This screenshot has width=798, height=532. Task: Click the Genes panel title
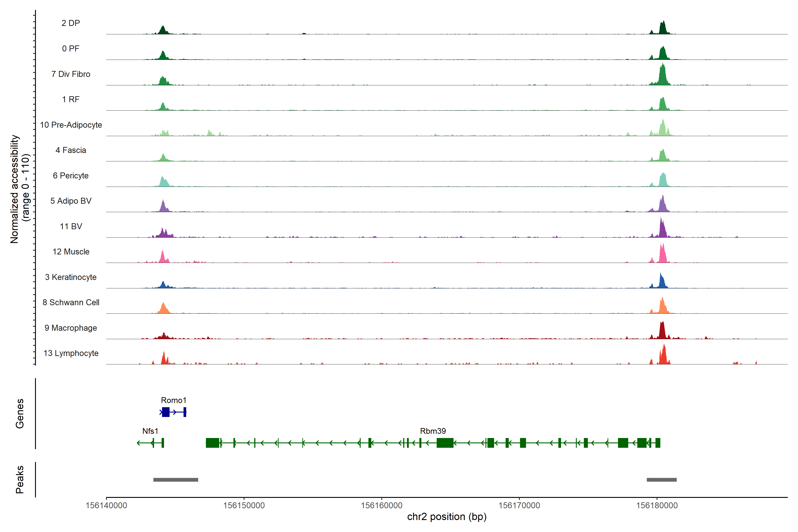coord(20,413)
